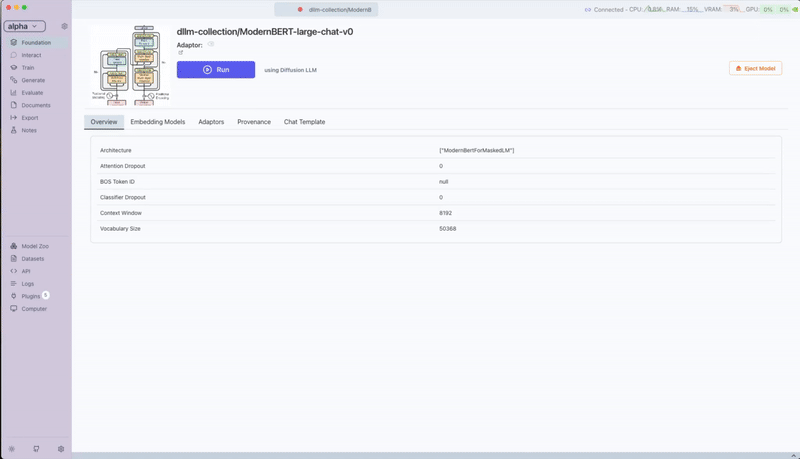Select the Provenance tab
The image size is (800, 459).
tap(254, 122)
